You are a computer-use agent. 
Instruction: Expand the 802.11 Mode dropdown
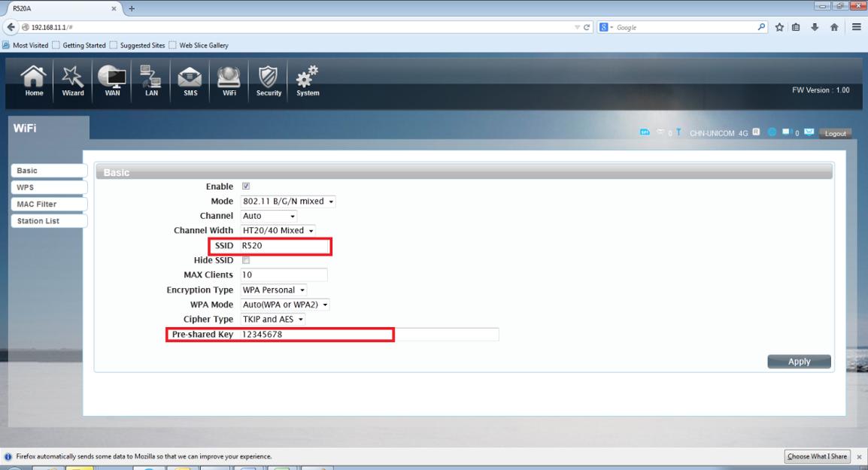pos(288,202)
